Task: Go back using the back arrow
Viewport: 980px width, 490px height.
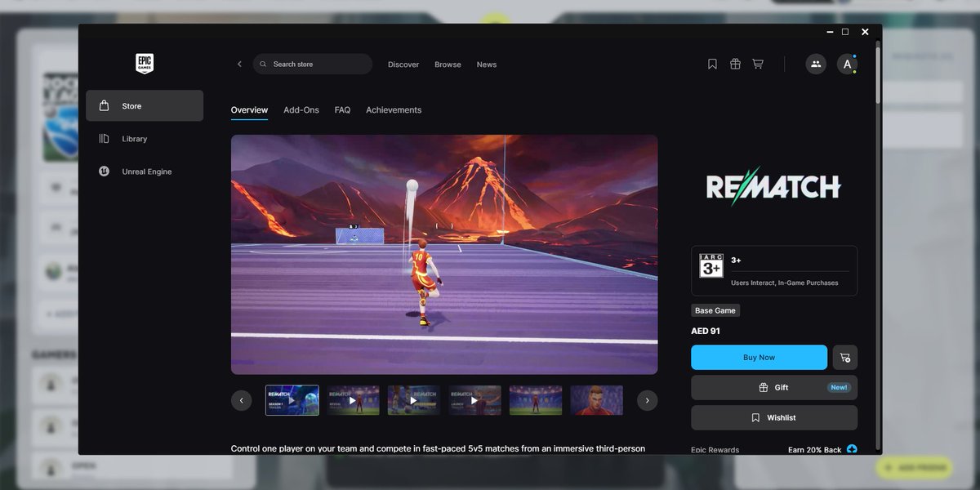Action: coord(239,65)
